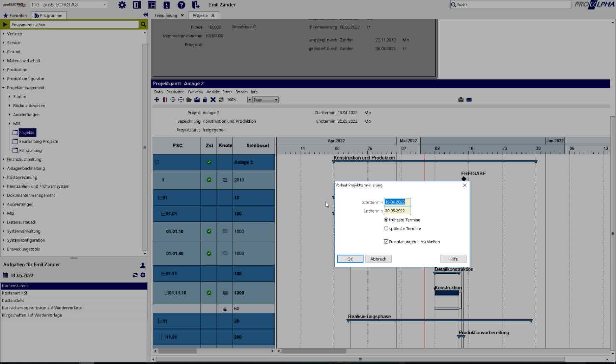
Task: Open the help question mark icon
Action: (x=181, y=5)
